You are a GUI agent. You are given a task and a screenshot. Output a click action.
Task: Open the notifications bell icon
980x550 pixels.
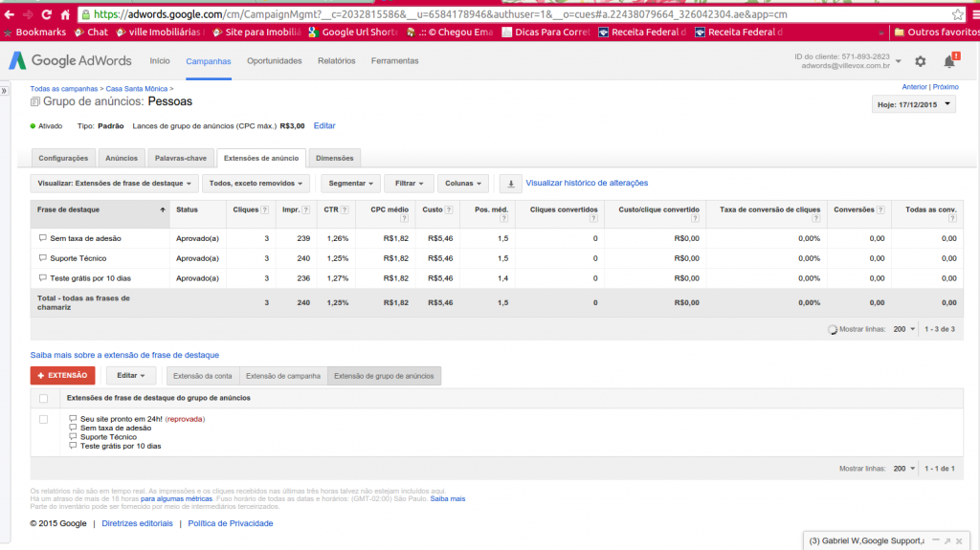949,61
